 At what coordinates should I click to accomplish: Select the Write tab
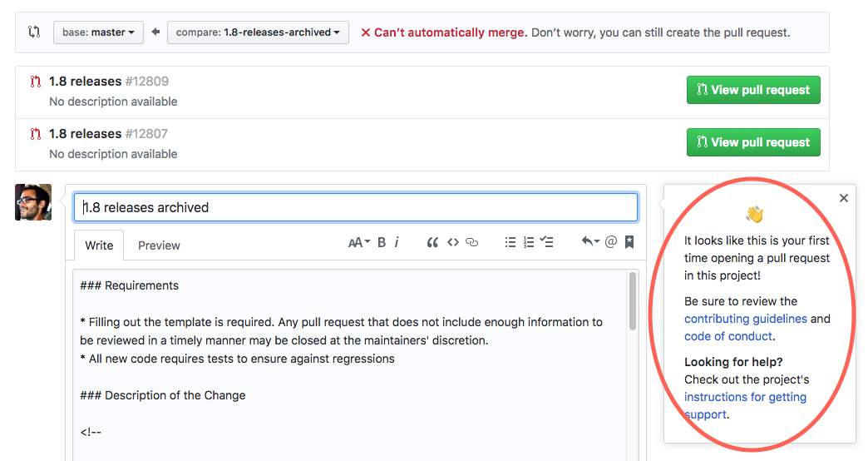[99, 245]
